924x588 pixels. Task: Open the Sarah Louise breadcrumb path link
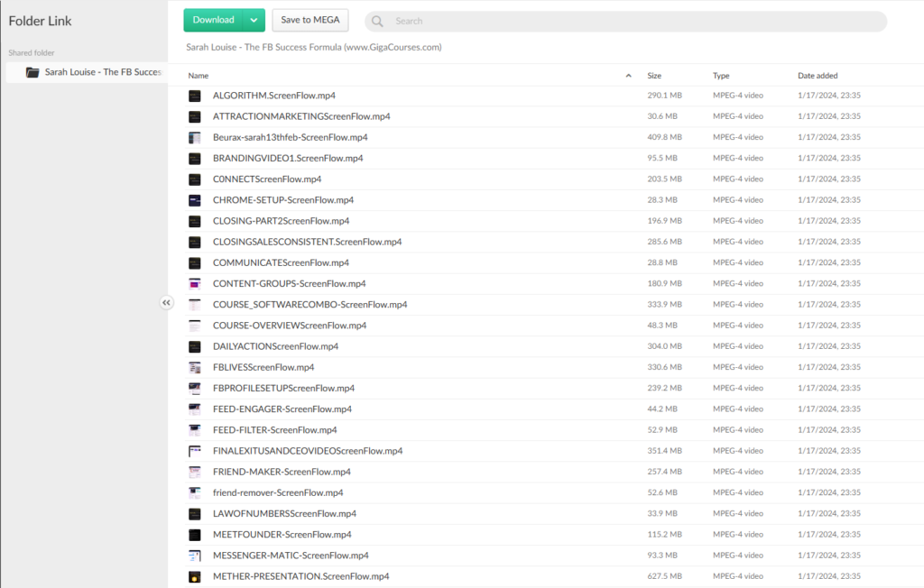[313, 47]
